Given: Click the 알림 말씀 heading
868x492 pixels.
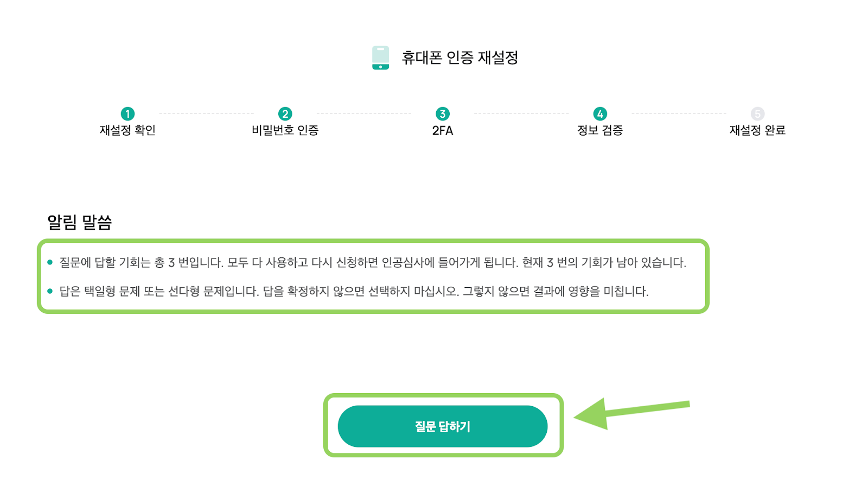Looking at the screenshot, I should point(80,222).
